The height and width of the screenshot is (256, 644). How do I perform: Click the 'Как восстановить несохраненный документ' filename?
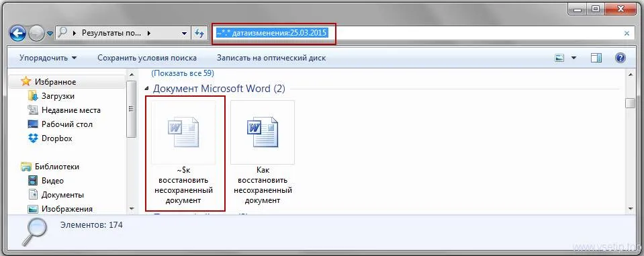pos(263,185)
